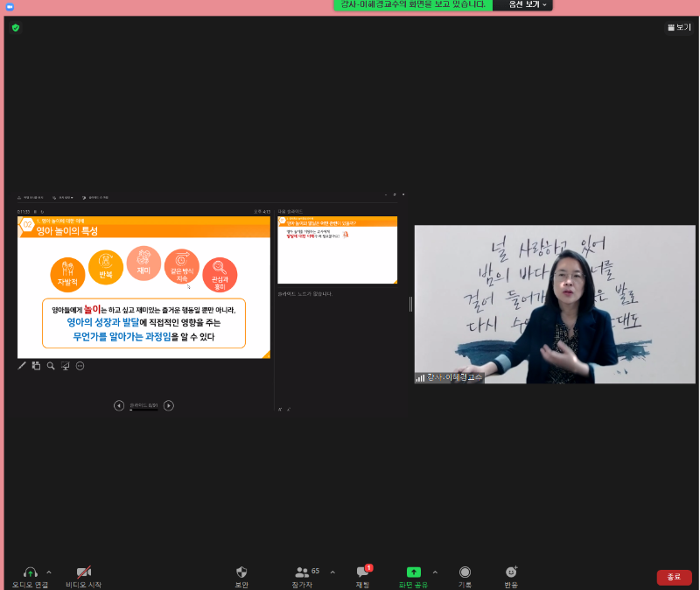Image resolution: width=700 pixels, height=590 pixels.
Task: Click the presenter view pen tool icon
Action: [x=22, y=366]
